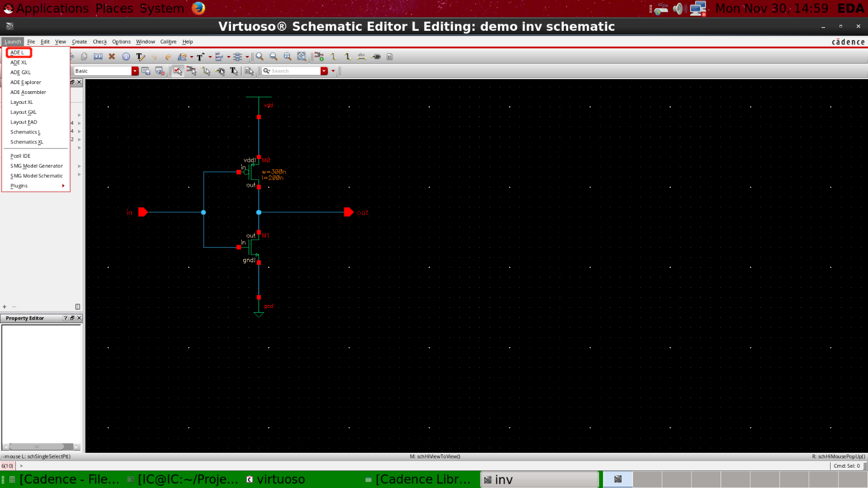The height and width of the screenshot is (488, 868).
Task: Click the Create Pin toolbar icon
Action: (376, 57)
